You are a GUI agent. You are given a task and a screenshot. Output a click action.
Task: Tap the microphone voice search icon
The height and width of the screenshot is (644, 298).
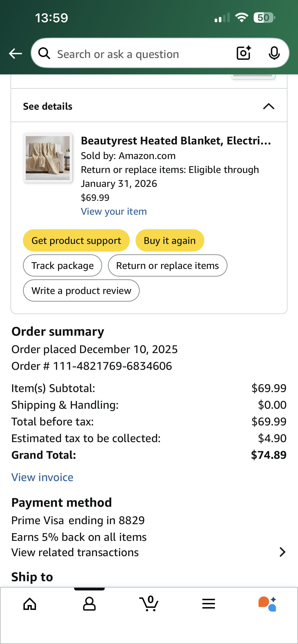pos(274,53)
